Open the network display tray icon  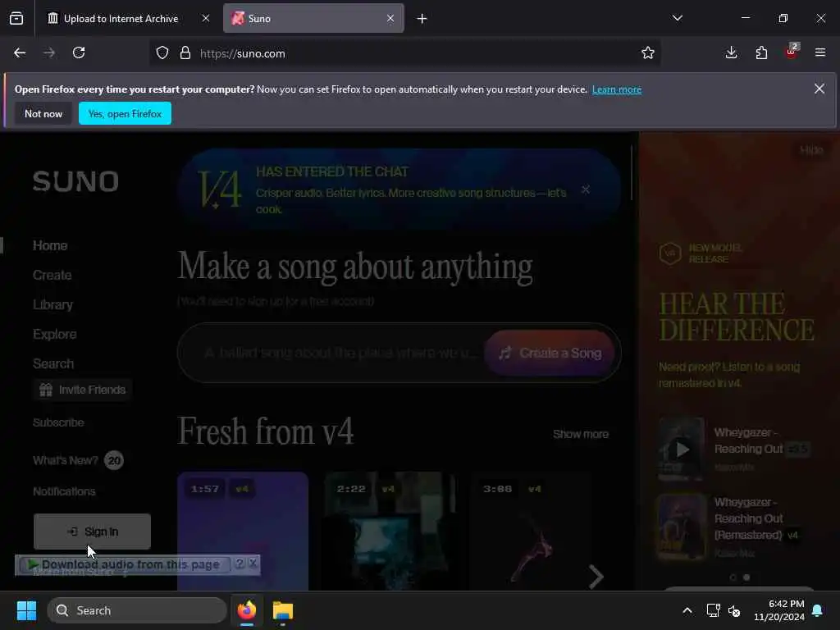[713, 610]
